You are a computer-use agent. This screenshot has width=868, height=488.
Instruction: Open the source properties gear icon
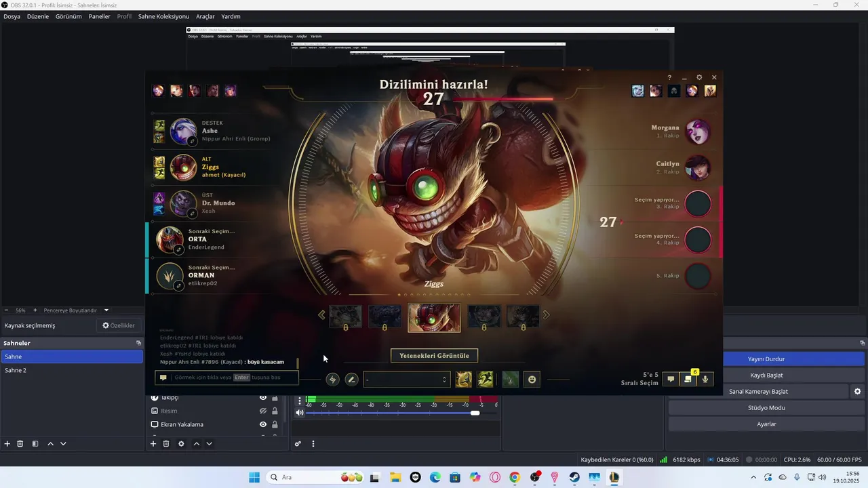click(x=181, y=444)
